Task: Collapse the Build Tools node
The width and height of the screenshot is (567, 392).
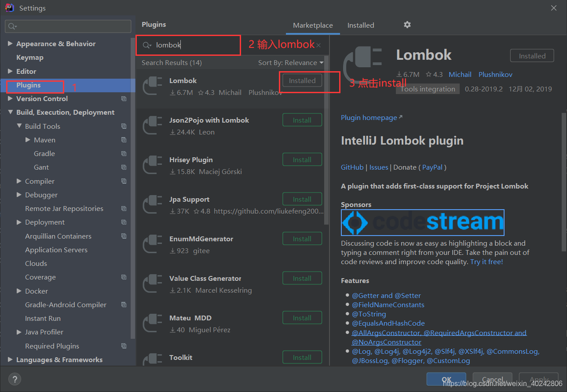Action: pyautogui.click(x=19, y=126)
